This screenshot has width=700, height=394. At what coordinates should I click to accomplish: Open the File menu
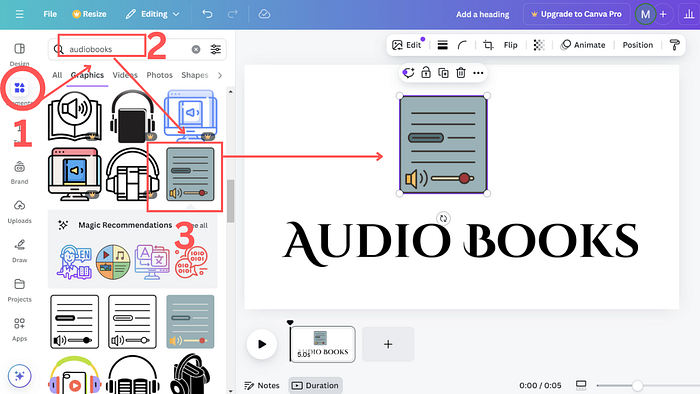click(50, 14)
